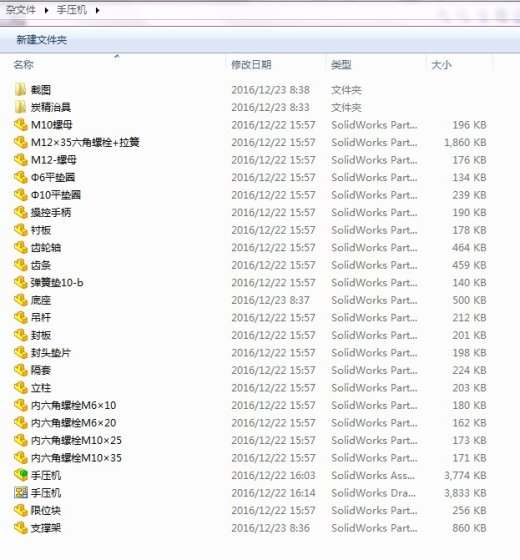520x560 pixels.
Task: Click the size value 140 KB
Action: pyautogui.click(x=469, y=282)
